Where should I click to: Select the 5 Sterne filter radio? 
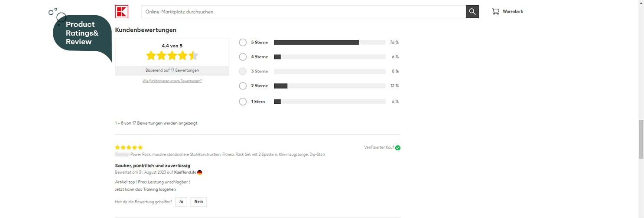pos(243,43)
